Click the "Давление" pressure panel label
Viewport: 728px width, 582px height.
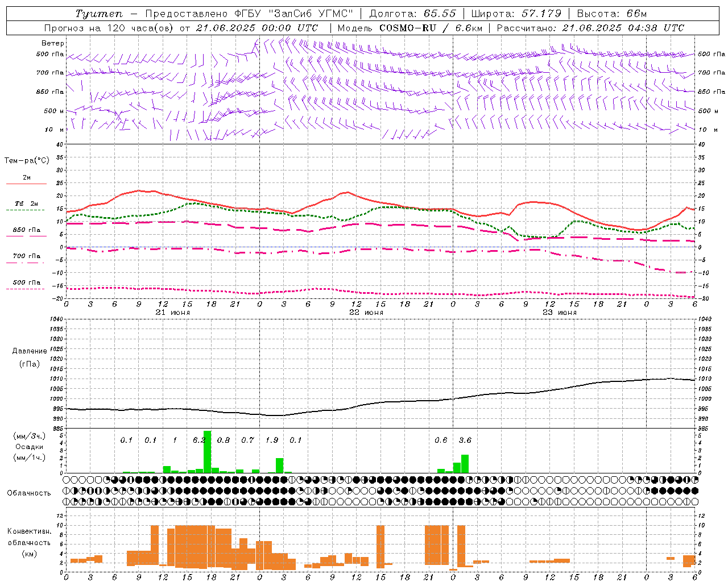[x=30, y=351]
